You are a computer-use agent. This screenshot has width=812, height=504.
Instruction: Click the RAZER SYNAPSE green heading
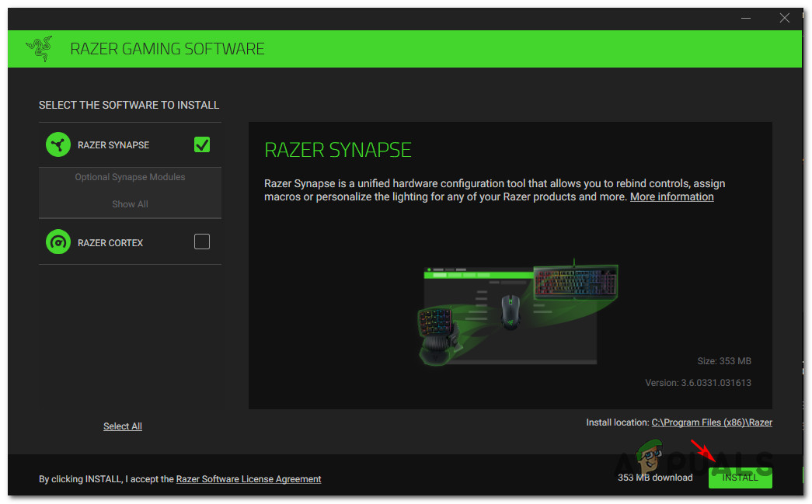tap(338, 150)
